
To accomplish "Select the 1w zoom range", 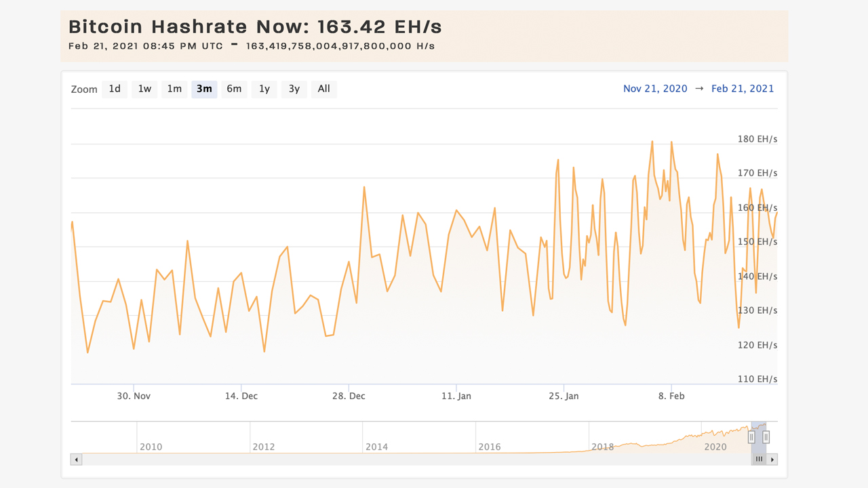I will 144,89.
